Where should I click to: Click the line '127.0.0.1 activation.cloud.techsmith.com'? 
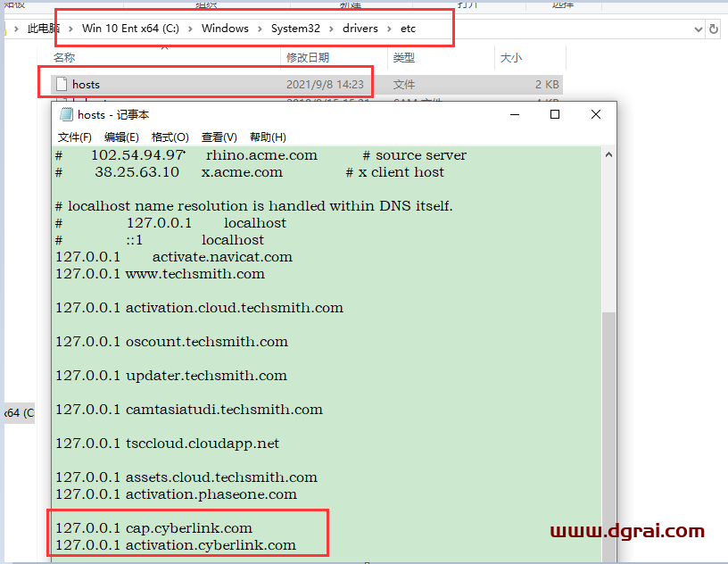[199, 308]
